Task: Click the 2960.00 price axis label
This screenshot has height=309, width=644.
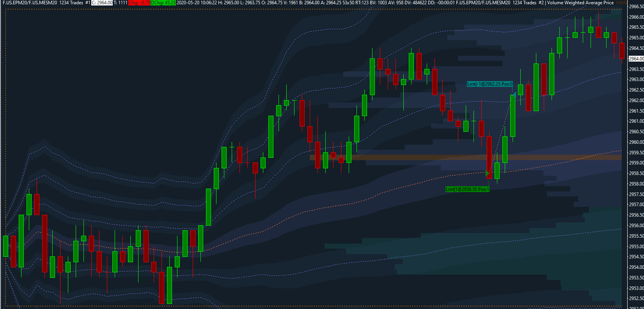Action: coord(636,142)
